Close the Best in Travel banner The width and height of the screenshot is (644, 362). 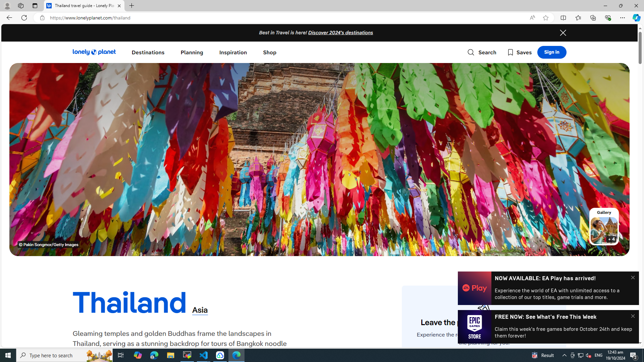[563, 33]
